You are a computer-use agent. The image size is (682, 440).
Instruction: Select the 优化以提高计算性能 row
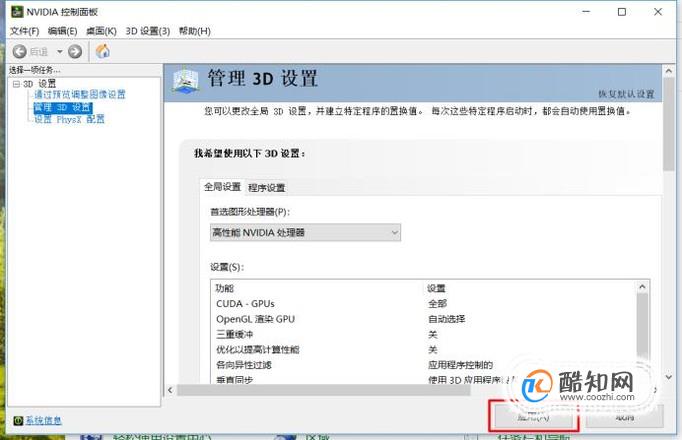point(425,350)
